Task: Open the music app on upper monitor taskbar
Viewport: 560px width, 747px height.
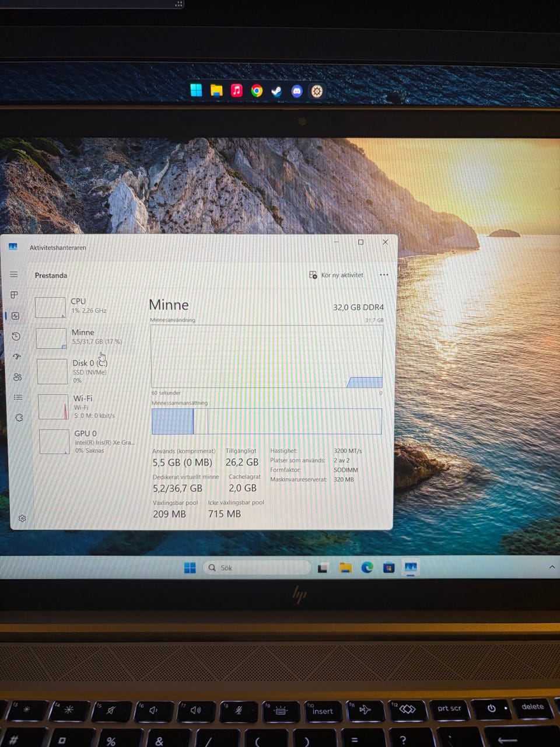Action: click(x=236, y=90)
